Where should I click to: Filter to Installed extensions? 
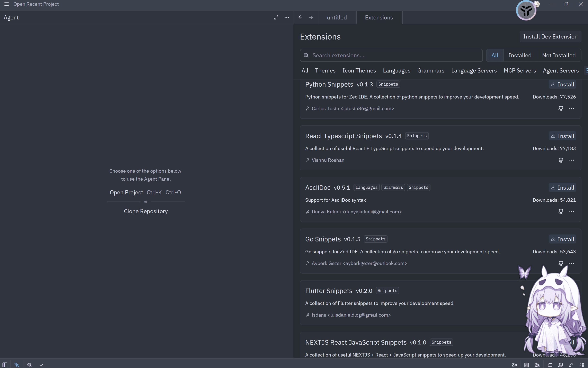(x=520, y=55)
